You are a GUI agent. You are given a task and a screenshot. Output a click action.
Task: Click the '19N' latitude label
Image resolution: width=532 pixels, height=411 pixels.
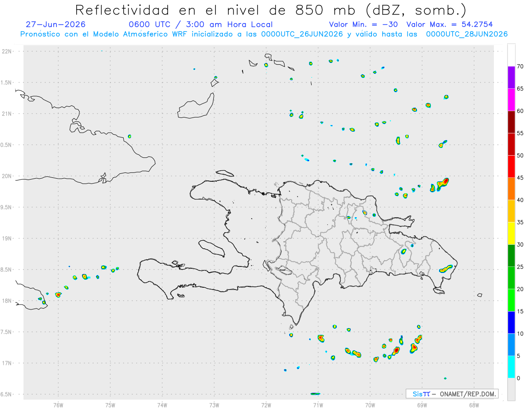coord(8,239)
